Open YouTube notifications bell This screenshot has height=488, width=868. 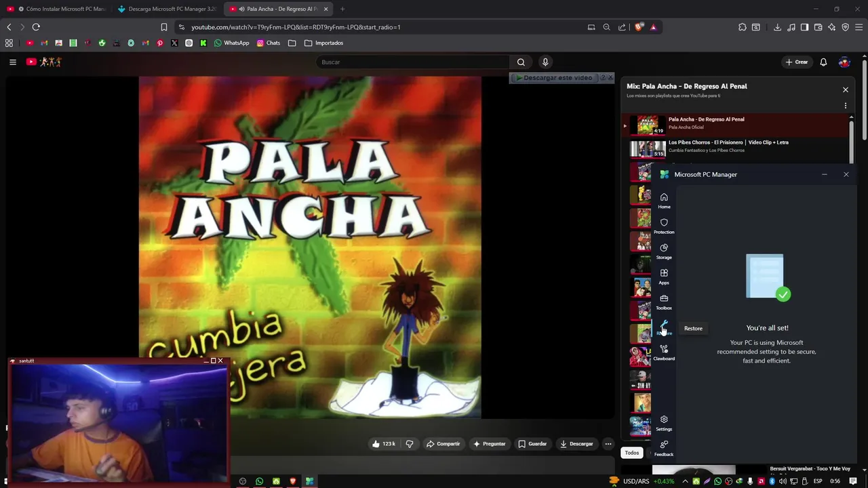pyautogui.click(x=823, y=62)
